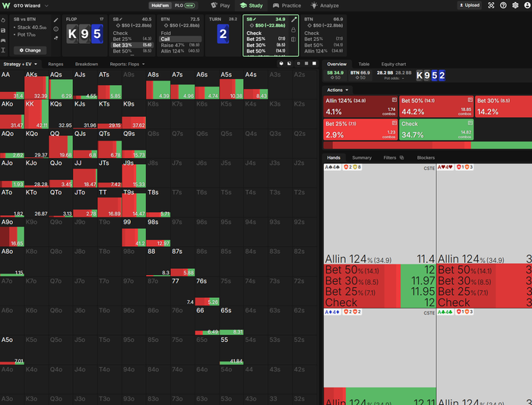Click the text cursor icon in left sidebar
The image size is (532, 405).
pos(3,50)
